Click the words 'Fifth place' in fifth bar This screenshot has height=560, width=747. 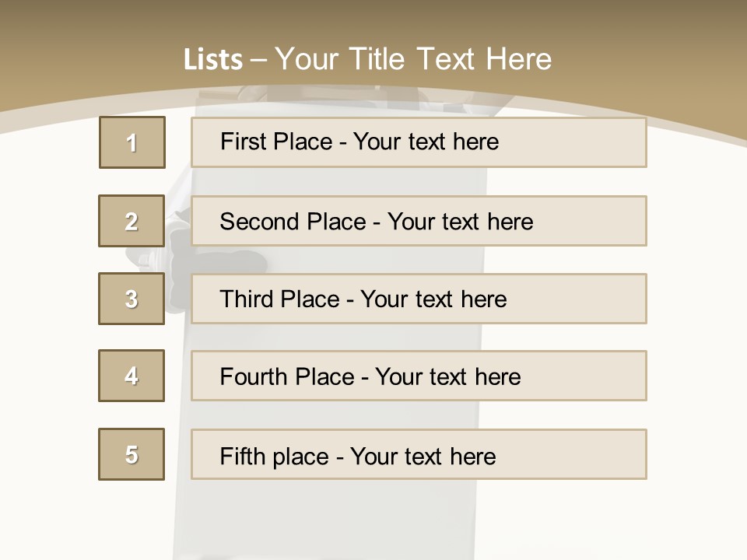coord(275,456)
